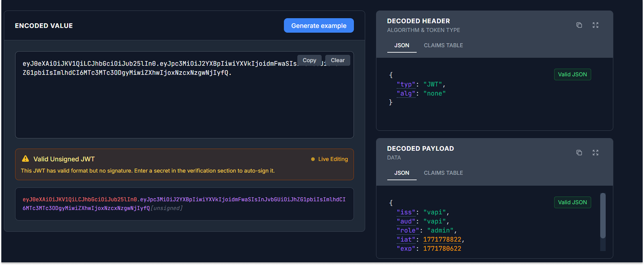Copy the decoded header JSON via icon

(x=579, y=25)
